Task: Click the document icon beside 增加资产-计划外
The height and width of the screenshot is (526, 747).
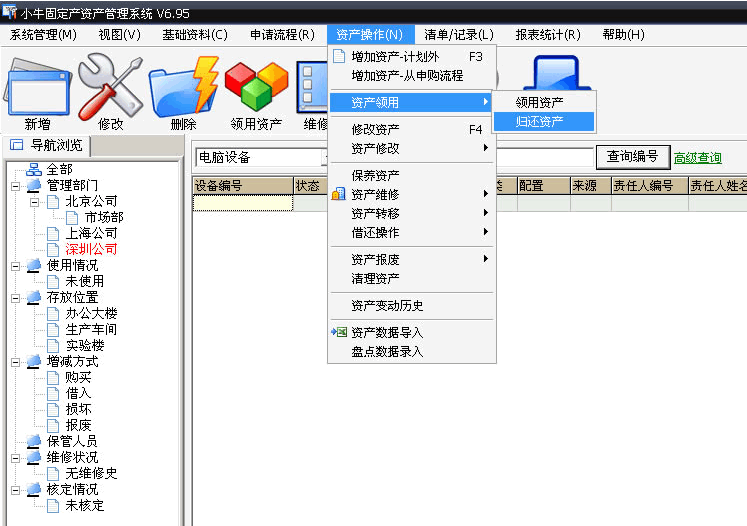Action: click(339, 56)
